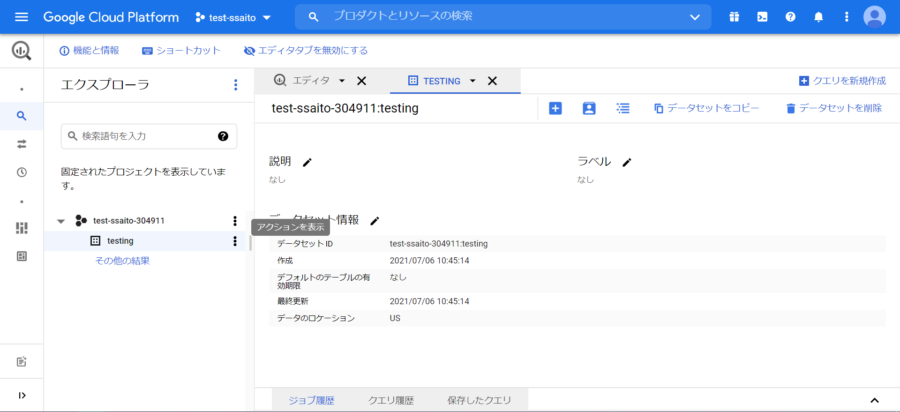Viewport: 900px width, 412px height.
Task: Open the notifications bell
Action: [818, 17]
